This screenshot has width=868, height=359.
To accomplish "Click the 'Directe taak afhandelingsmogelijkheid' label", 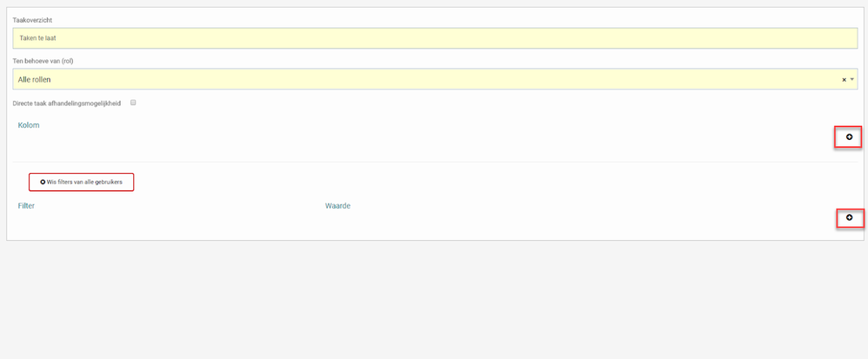I will 67,103.
